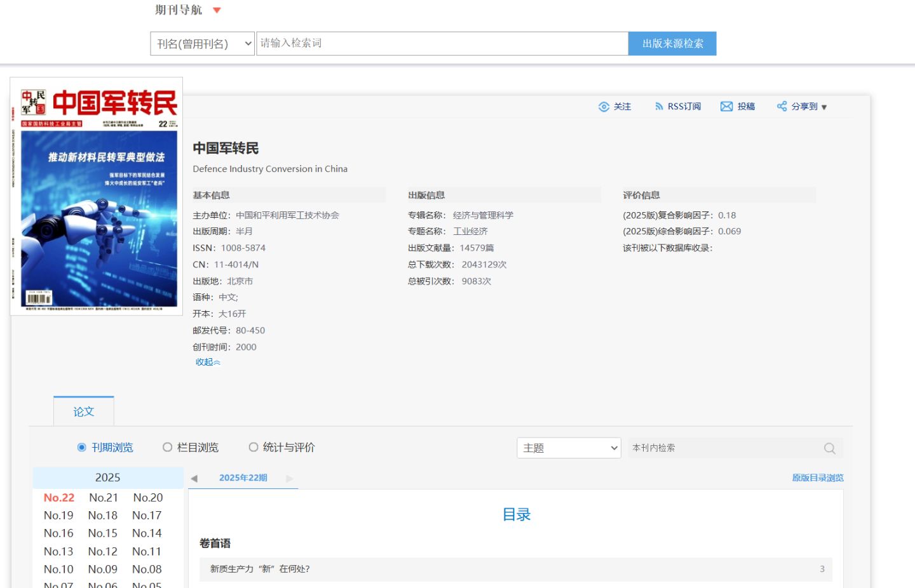Open the 刊名(曾用刊名) dropdown
Screen dimensions: 915x588
pyautogui.click(x=202, y=44)
